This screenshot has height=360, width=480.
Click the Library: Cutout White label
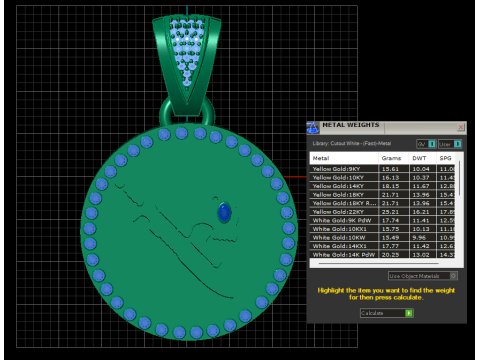352,144
